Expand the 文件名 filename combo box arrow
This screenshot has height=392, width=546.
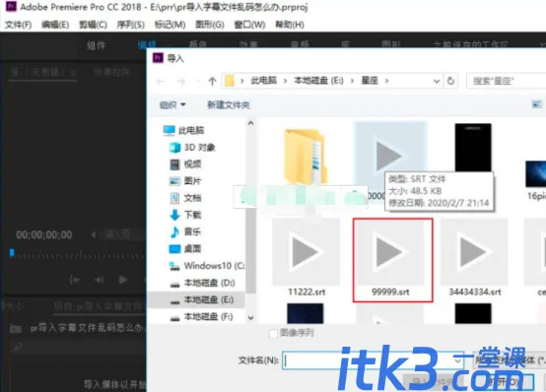coord(458,360)
